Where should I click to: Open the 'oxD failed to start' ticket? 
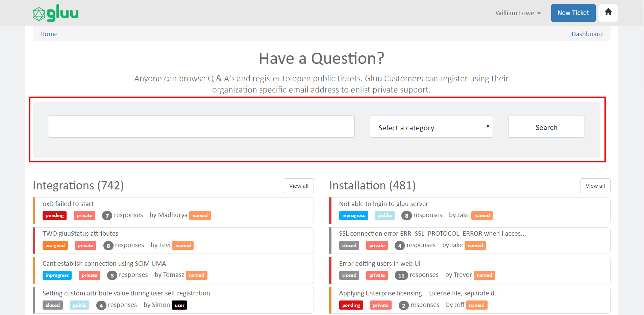tap(68, 204)
